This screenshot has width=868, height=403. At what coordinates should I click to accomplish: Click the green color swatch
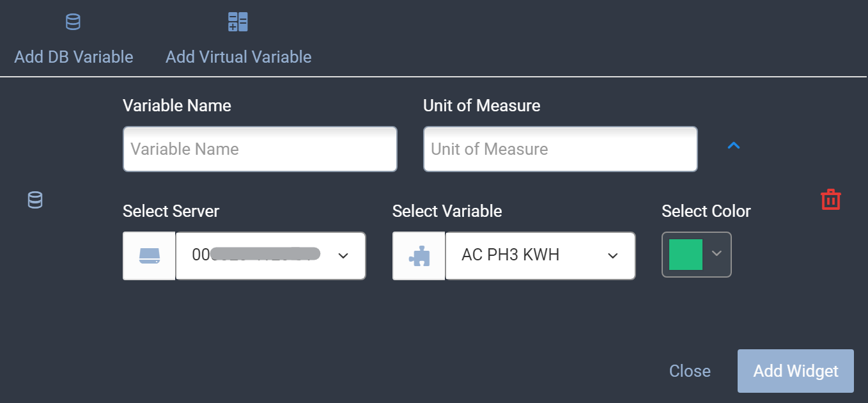point(685,255)
